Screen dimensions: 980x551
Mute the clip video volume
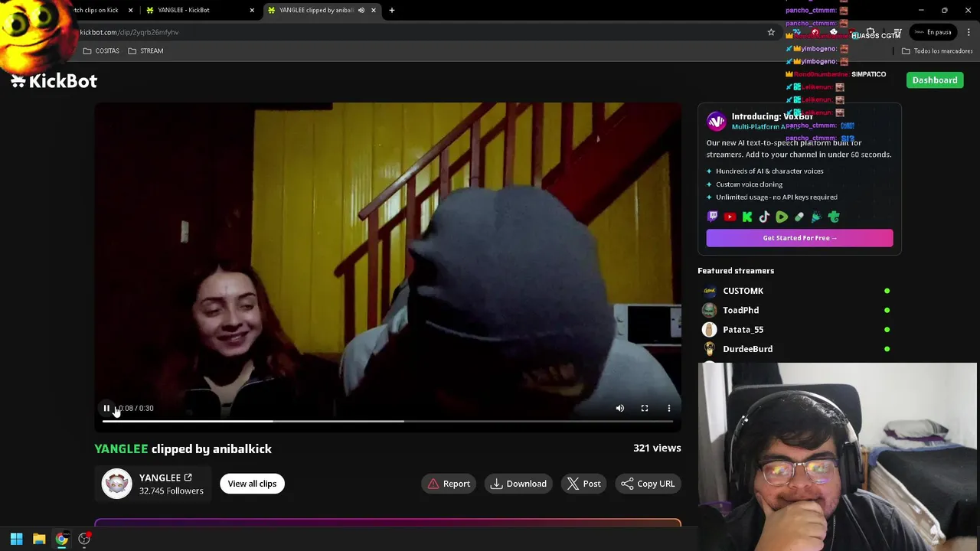click(620, 409)
